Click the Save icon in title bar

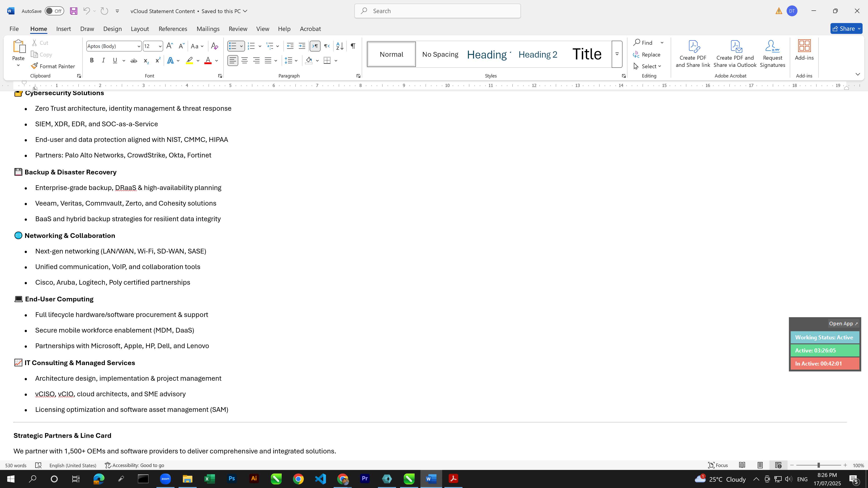point(73,11)
